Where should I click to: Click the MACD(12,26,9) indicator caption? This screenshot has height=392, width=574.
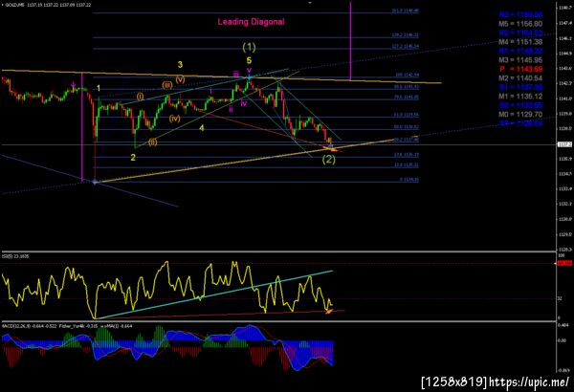click(29, 326)
